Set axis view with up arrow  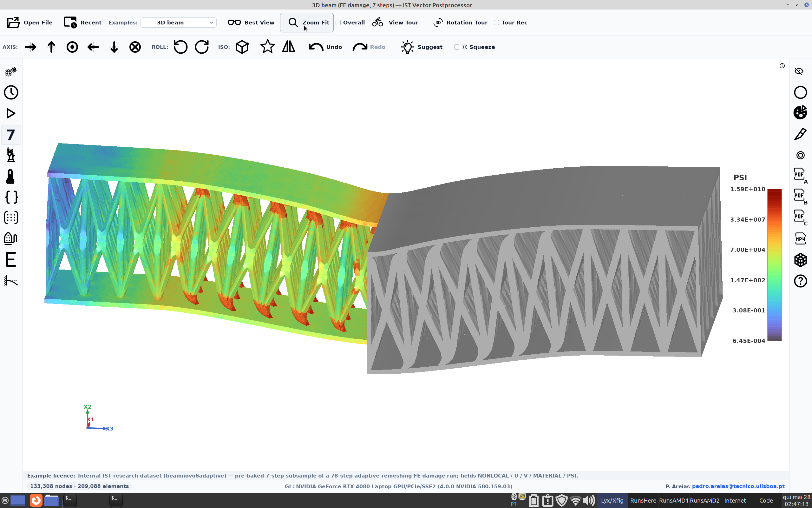click(x=51, y=47)
